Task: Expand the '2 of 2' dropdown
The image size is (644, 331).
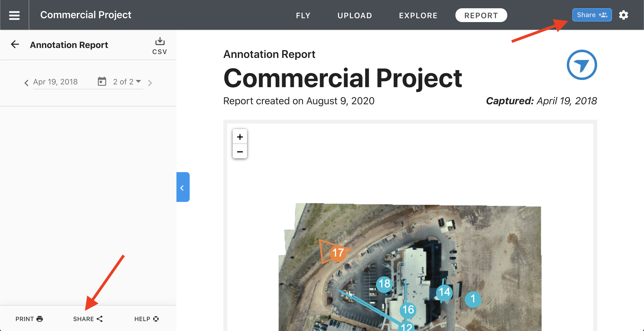Action: tap(127, 82)
